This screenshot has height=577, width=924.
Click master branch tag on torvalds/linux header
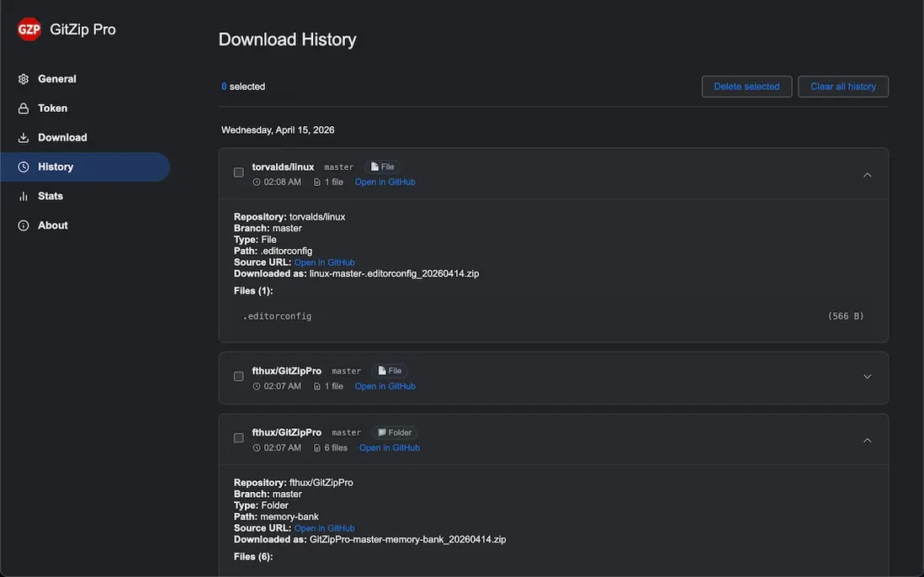coord(339,167)
